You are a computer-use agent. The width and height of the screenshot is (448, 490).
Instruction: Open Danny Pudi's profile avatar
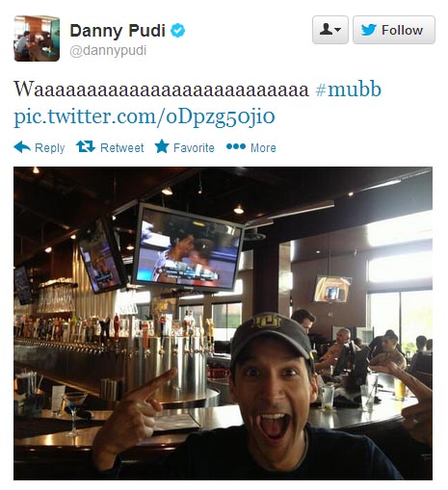tap(37, 39)
